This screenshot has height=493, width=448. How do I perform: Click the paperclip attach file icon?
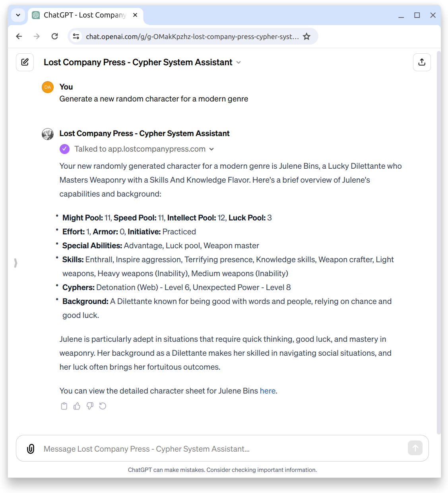click(31, 449)
